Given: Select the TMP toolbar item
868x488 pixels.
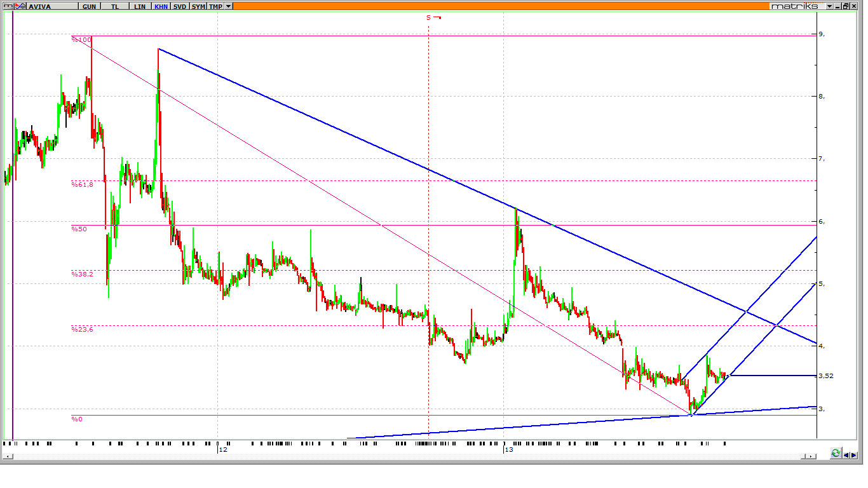Looking at the screenshot, I should [x=216, y=6].
